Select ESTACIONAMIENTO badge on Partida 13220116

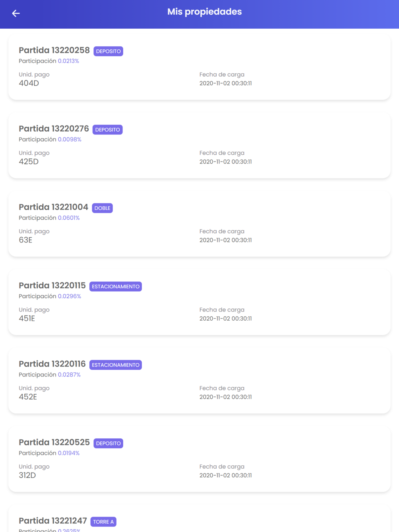tap(116, 365)
